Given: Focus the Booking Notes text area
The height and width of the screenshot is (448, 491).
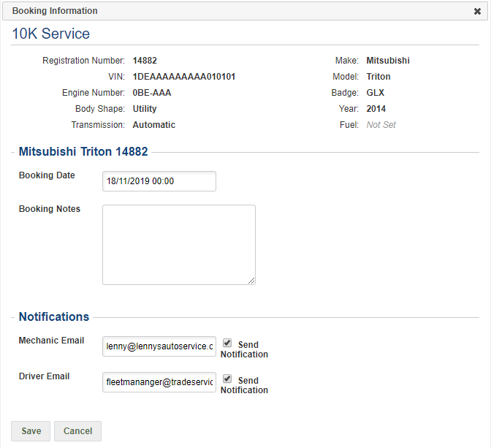Looking at the screenshot, I should click(178, 244).
